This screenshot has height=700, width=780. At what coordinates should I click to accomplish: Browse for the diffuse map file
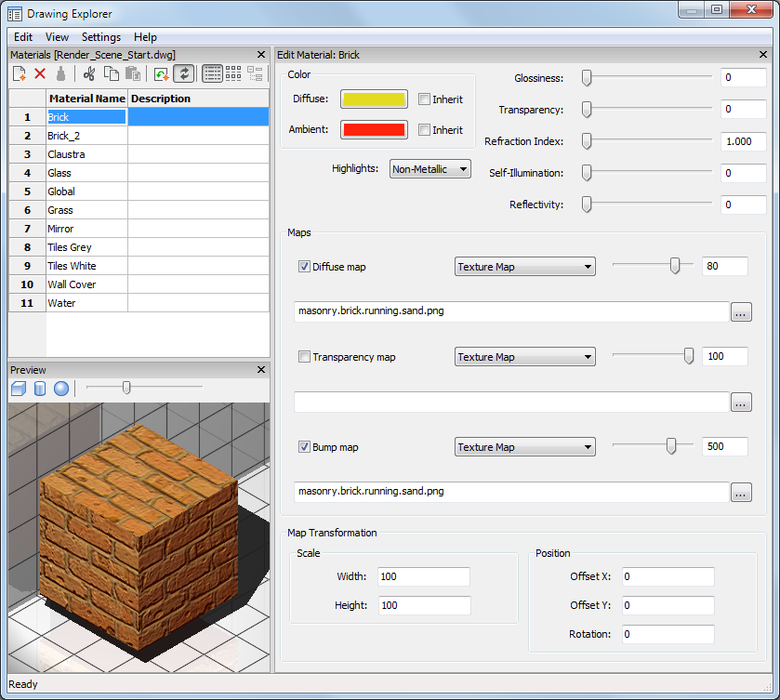click(741, 312)
